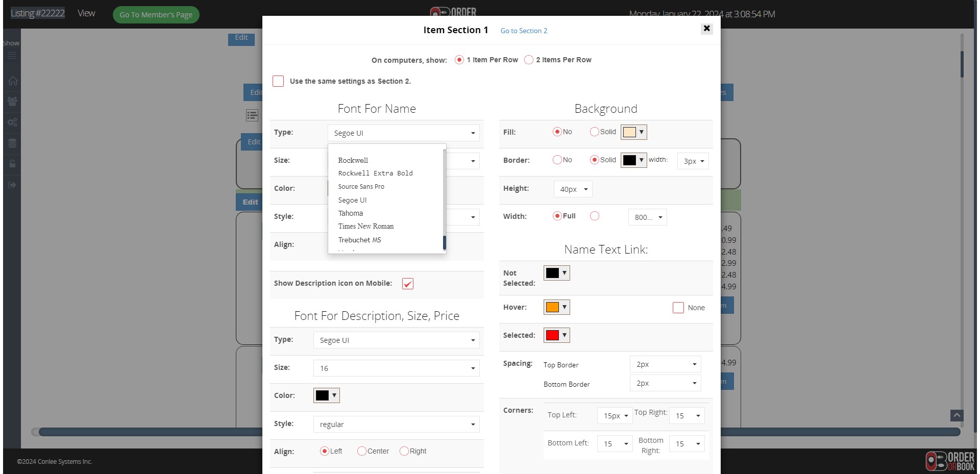Open the 800 width dropdown
Viewport: 980px width, 474px height.
point(648,217)
